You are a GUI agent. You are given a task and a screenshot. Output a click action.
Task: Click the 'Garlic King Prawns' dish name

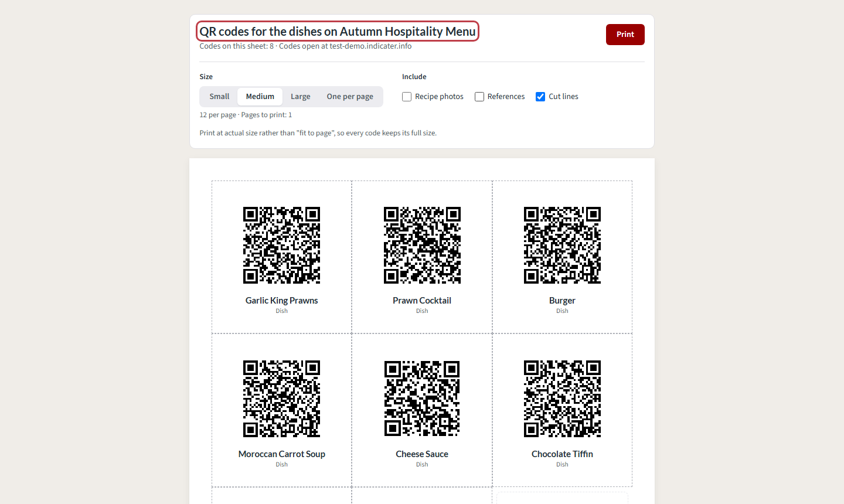click(282, 301)
